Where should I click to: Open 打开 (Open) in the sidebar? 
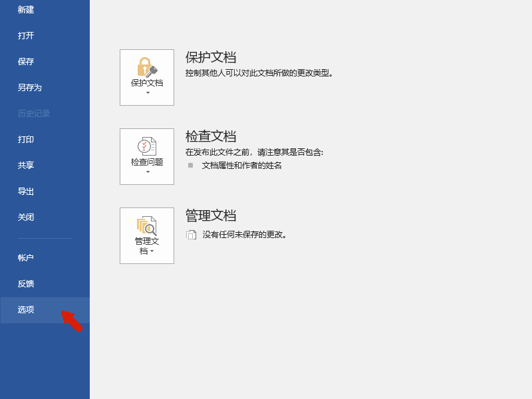click(x=25, y=35)
